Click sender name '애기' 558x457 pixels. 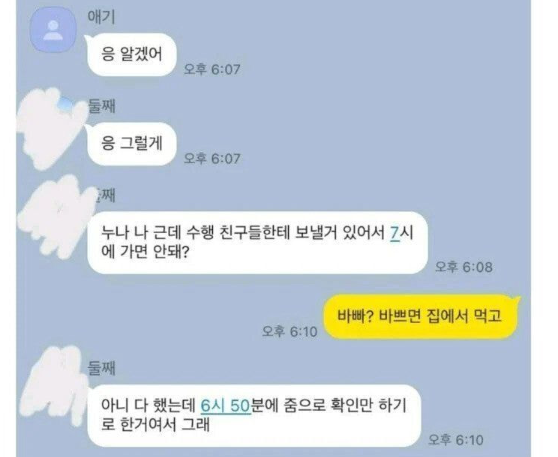[x=101, y=17]
